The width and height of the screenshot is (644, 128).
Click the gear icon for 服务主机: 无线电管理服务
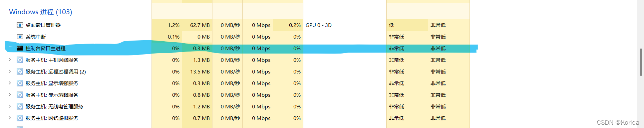point(20,106)
